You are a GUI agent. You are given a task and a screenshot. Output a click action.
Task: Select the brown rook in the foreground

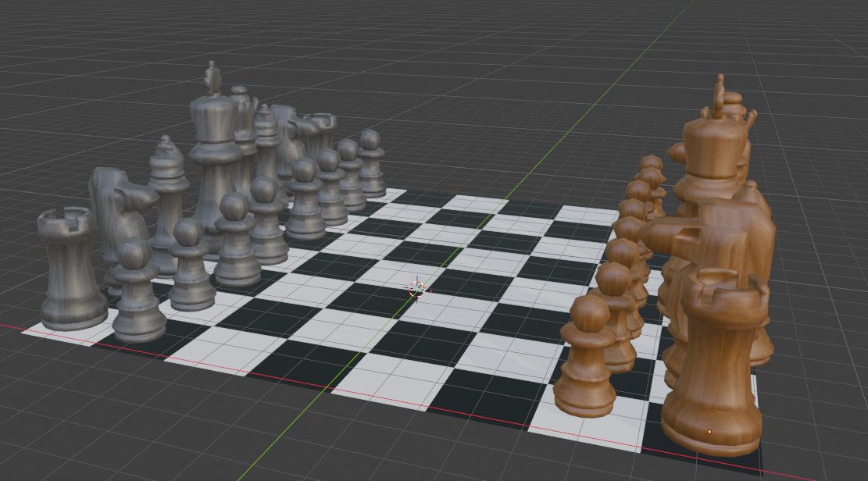tap(716, 362)
